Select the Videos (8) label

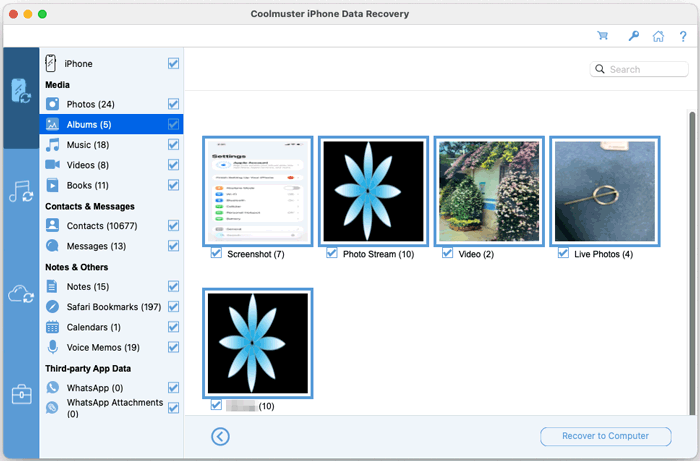click(x=88, y=165)
